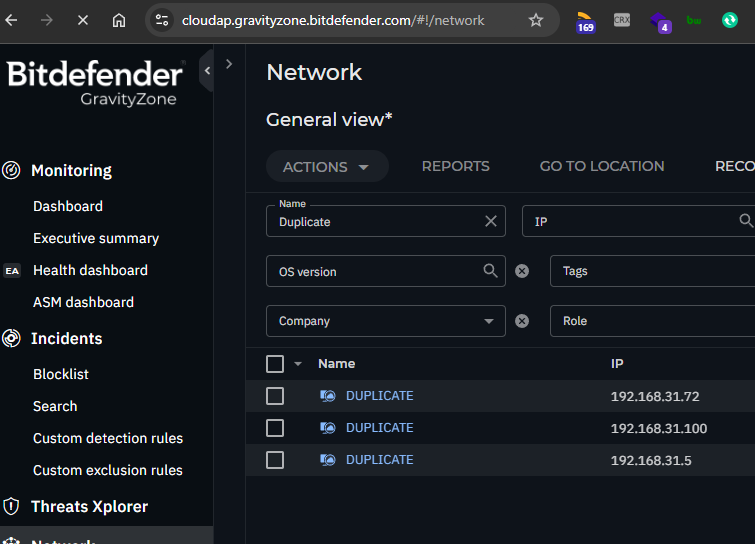Screen dimensions: 755x544
Task: Go back in browser history
Action: (x=11, y=20)
